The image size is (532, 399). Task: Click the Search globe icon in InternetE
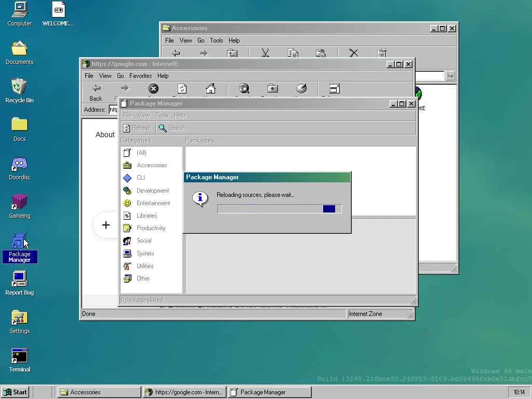(x=244, y=89)
